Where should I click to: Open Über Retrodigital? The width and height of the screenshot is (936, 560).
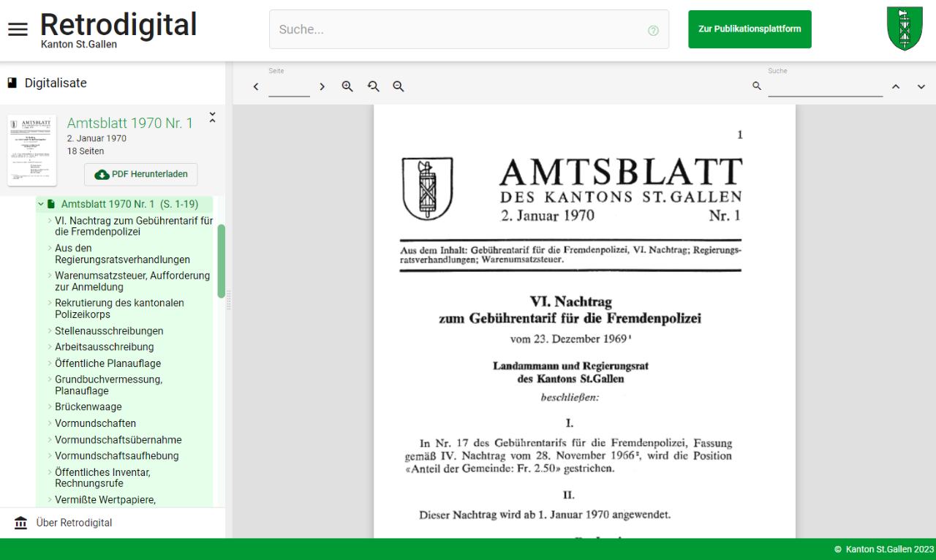coord(74,523)
